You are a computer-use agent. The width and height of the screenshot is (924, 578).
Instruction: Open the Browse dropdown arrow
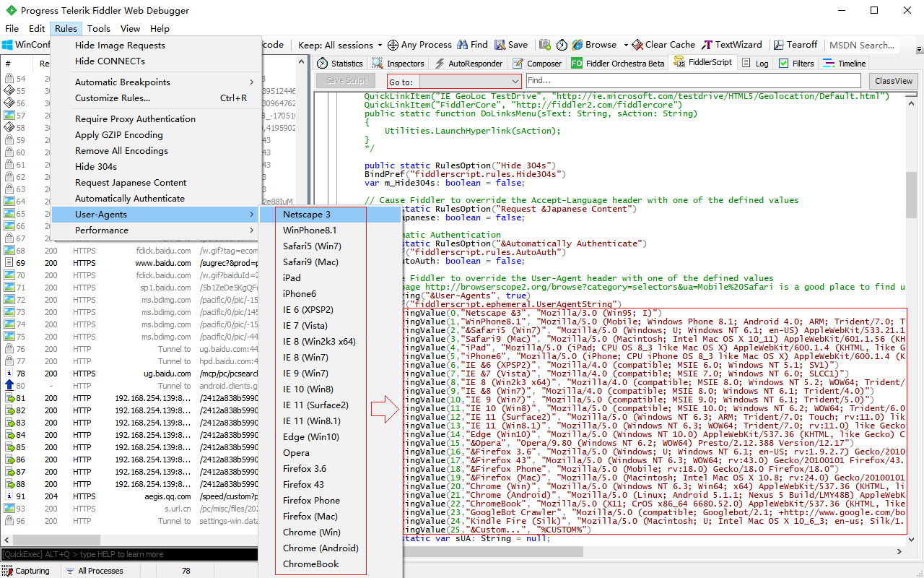[x=625, y=45]
